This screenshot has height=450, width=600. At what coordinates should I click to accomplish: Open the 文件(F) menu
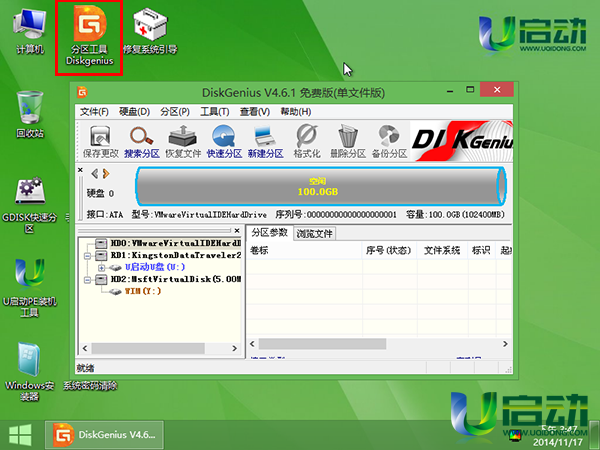pos(94,112)
